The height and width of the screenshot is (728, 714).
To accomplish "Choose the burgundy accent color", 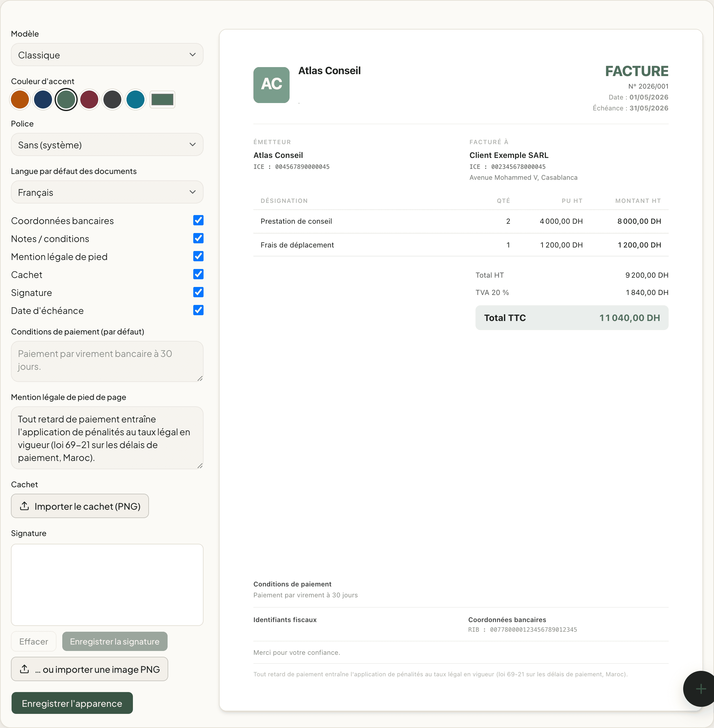I will pos(89,100).
